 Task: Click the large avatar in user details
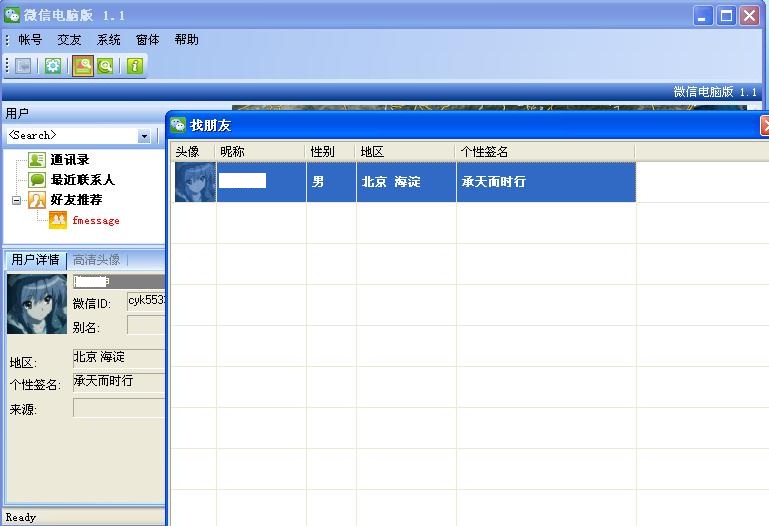tap(37, 304)
